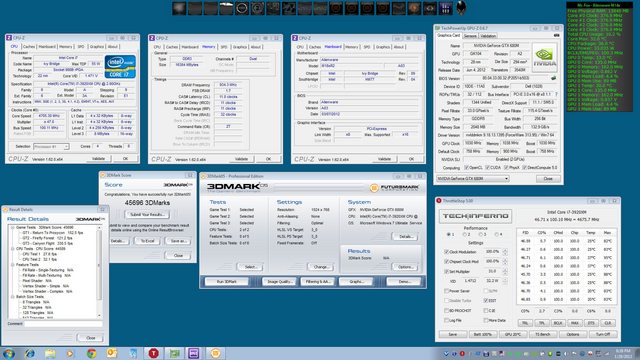The height and width of the screenshot is (360, 640).
Task: Switch to the purple CPU-Z taskbar icon
Action: pos(193,353)
